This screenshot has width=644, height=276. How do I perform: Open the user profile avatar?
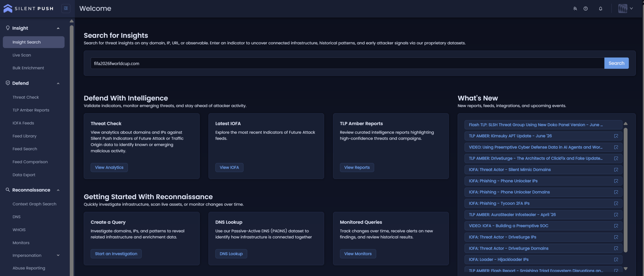point(623,9)
